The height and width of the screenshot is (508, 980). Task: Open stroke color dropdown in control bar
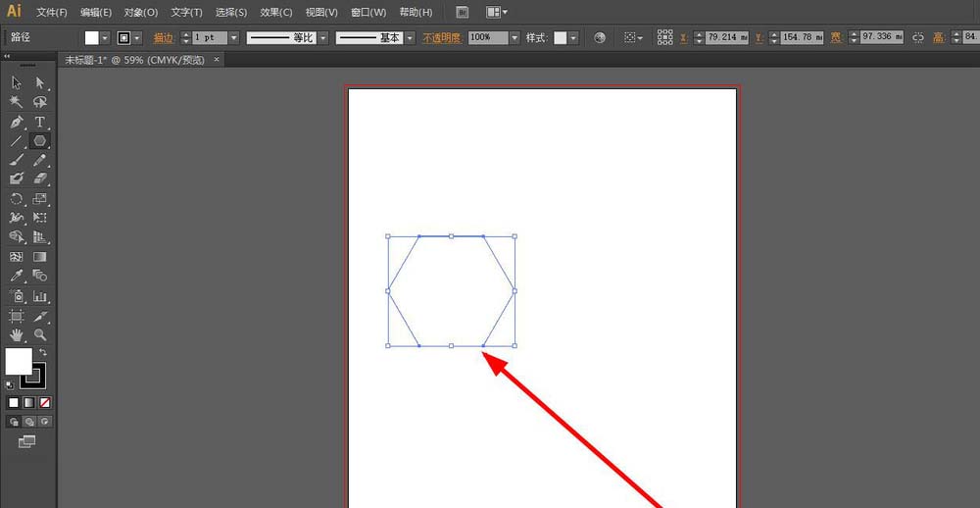coord(137,37)
